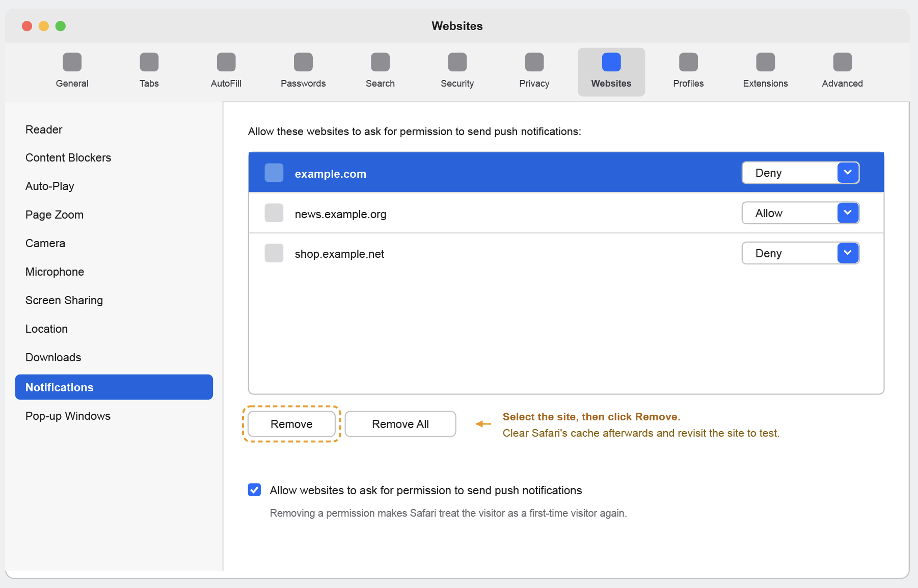918x588 pixels.
Task: Open the shop.example.net Deny dropdown
Action: pyautogui.click(x=800, y=253)
